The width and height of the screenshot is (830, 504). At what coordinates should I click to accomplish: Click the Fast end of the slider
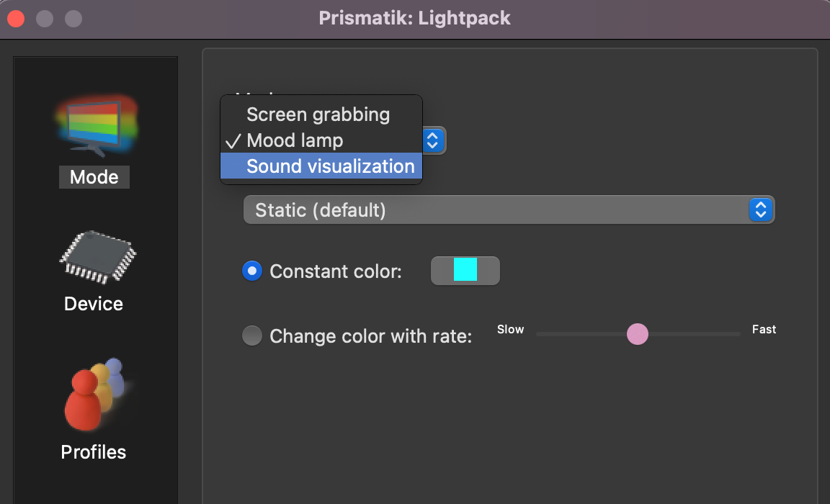tap(764, 329)
